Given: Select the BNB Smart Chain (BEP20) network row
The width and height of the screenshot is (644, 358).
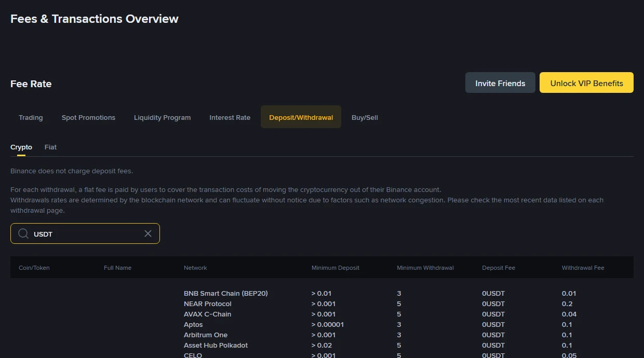Looking at the screenshot, I should 226,293.
